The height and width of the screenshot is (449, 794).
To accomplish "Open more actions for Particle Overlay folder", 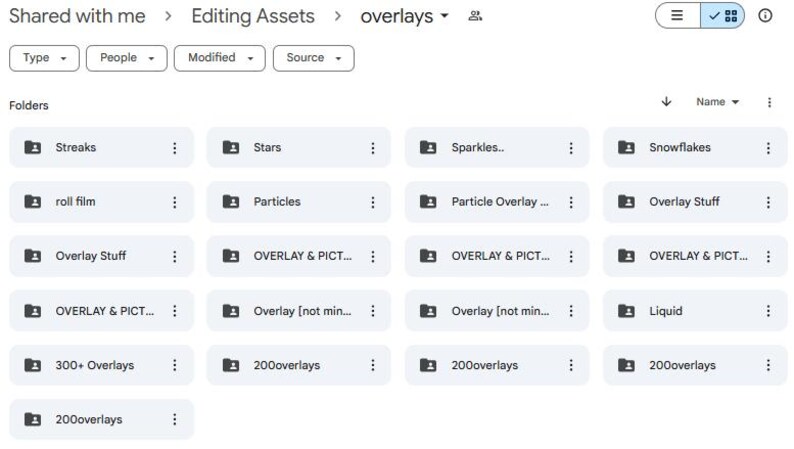I will tap(571, 202).
